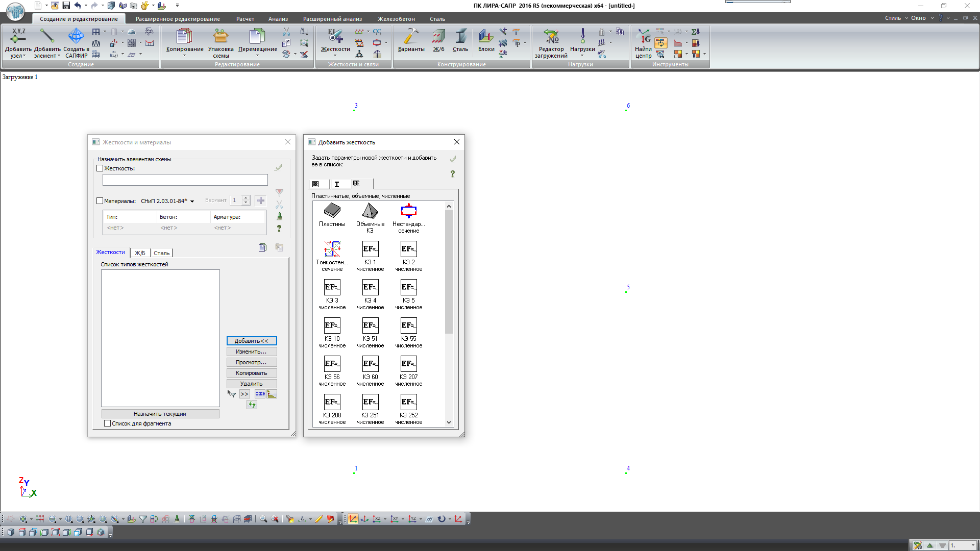
Task: Open the Stiffness (Жесткости) ribbon tool
Action: tap(335, 36)
